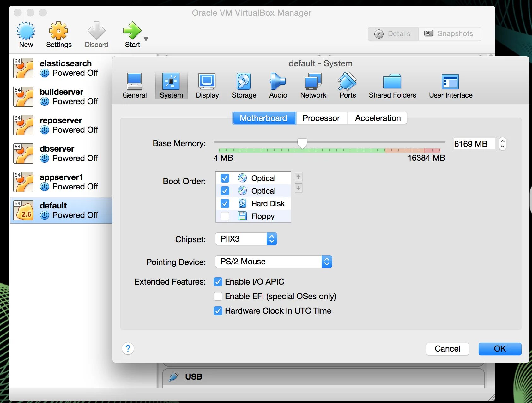Click the Audio settings icon
The height and width of the screenshot is (403, 532).
click(x=277, y=85)
